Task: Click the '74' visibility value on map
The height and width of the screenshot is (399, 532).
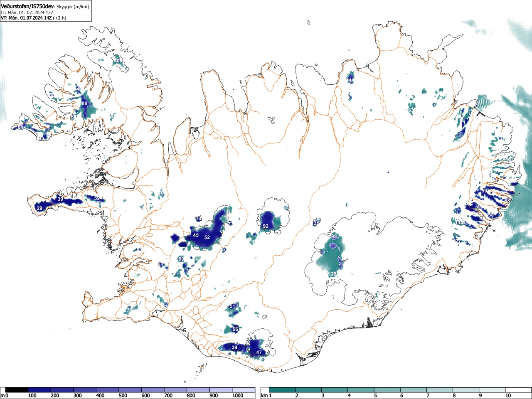Action: click(199, 219)
